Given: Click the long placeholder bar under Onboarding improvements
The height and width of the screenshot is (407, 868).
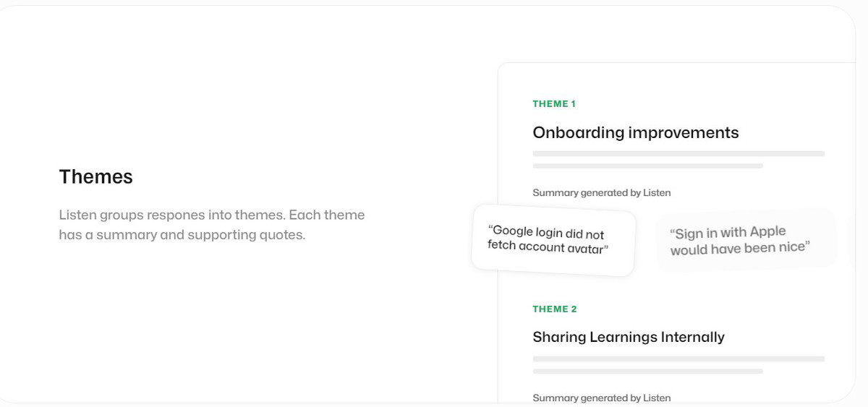Looking at the screenshot, I should click(678, 153).
